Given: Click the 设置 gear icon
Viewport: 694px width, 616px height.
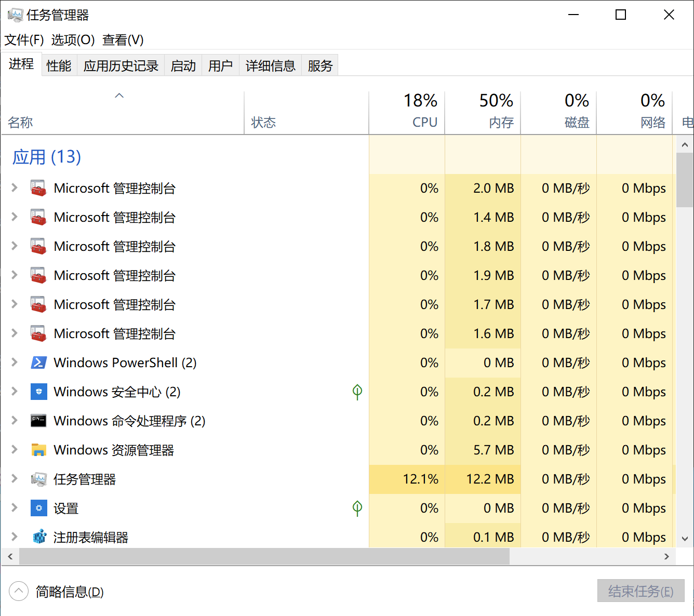Looking at the screenshot, I should point(38,508).
